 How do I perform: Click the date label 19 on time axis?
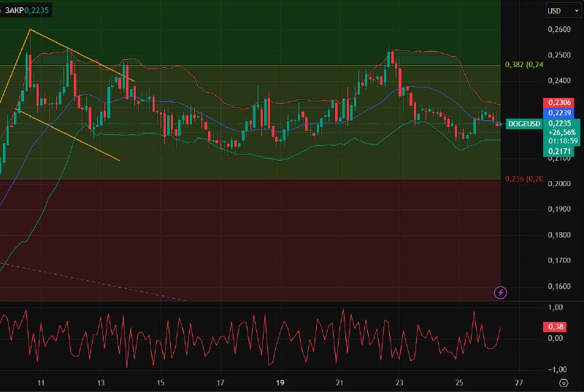[280, 383]
